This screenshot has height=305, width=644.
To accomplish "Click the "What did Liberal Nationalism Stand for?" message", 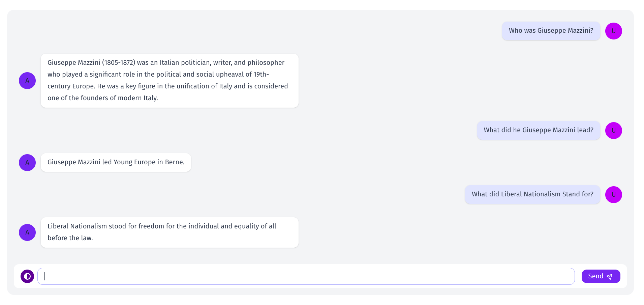I will click(x=532, y=194).
